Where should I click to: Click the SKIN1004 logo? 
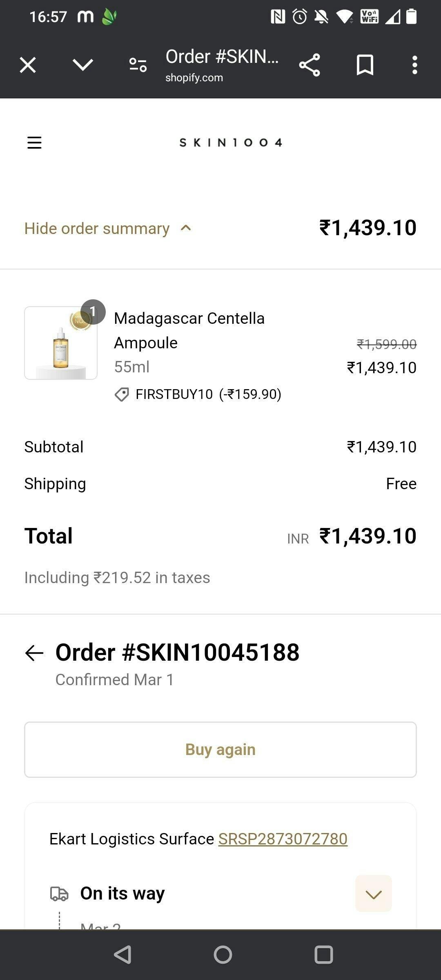(231, 143)
